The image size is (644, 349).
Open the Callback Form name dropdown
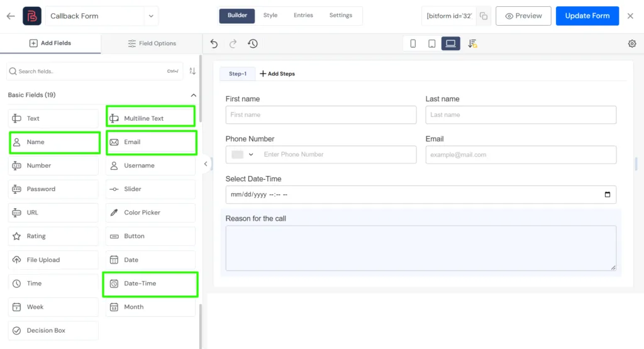(x=151, y=16)
